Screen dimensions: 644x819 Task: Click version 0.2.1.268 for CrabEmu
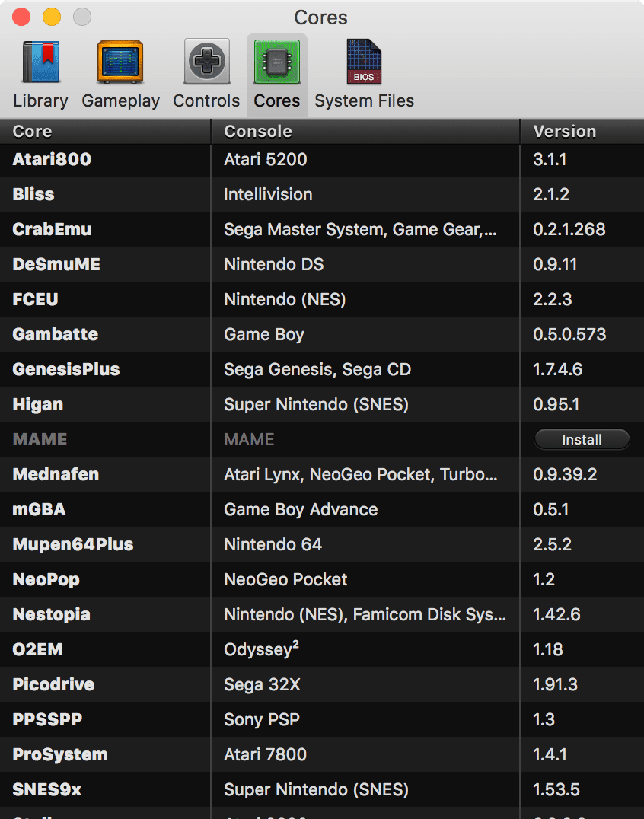569,229
